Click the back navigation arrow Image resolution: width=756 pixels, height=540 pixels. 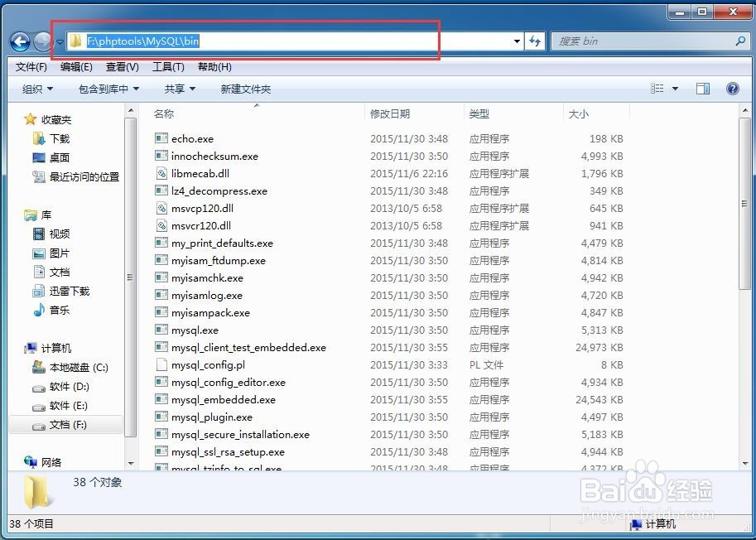click(19, 41)
